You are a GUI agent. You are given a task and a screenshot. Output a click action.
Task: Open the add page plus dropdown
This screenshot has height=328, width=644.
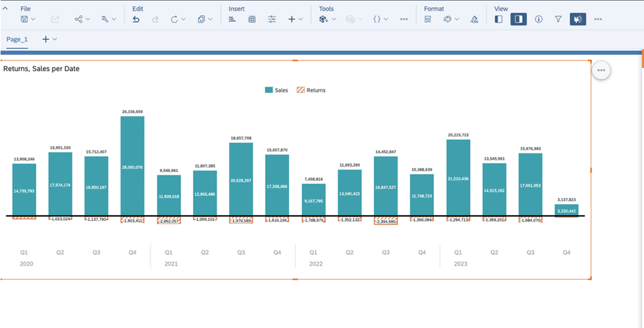50,39
